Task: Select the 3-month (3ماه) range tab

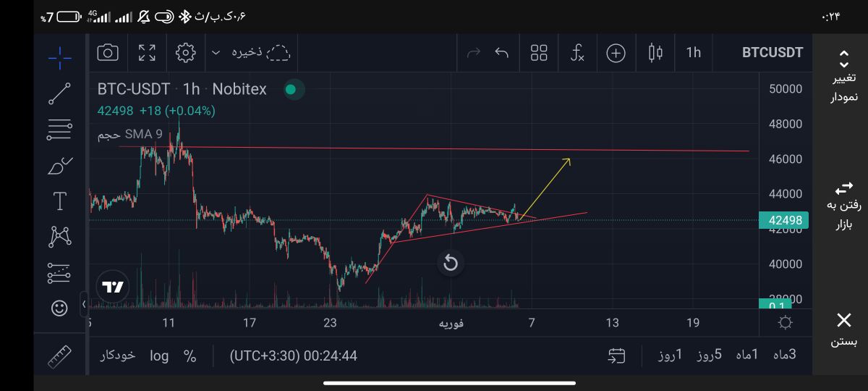Action: [x=783, y=355]
